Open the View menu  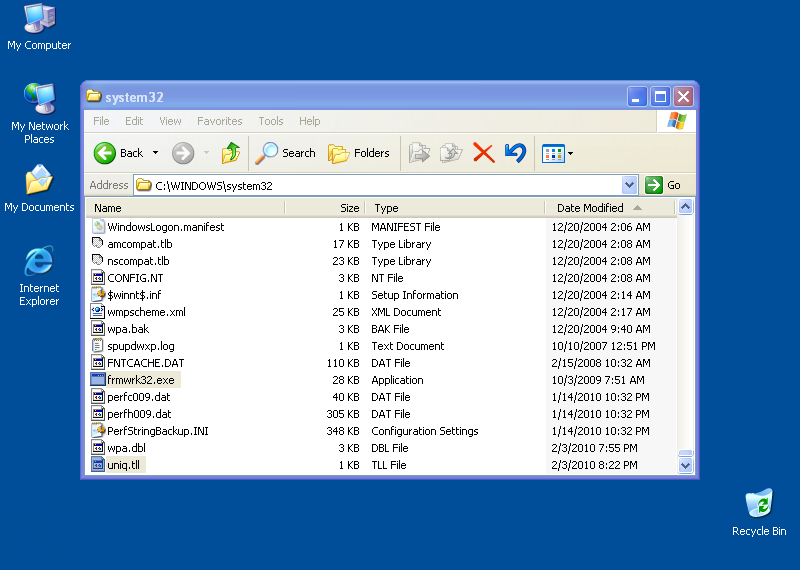[x=170, y=121]
